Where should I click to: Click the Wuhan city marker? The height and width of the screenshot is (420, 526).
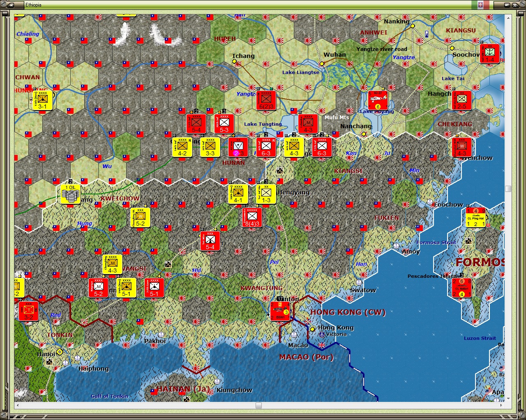(322, 64)
